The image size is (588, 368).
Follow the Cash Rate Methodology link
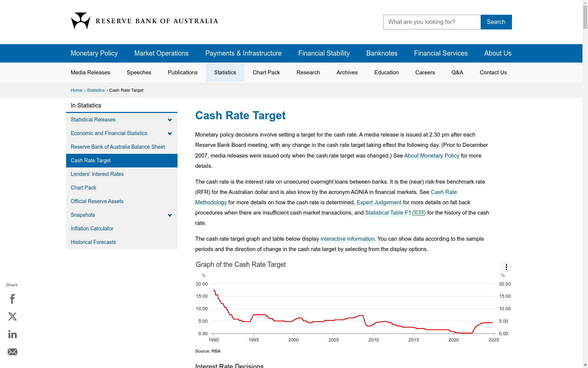point(444,192)
